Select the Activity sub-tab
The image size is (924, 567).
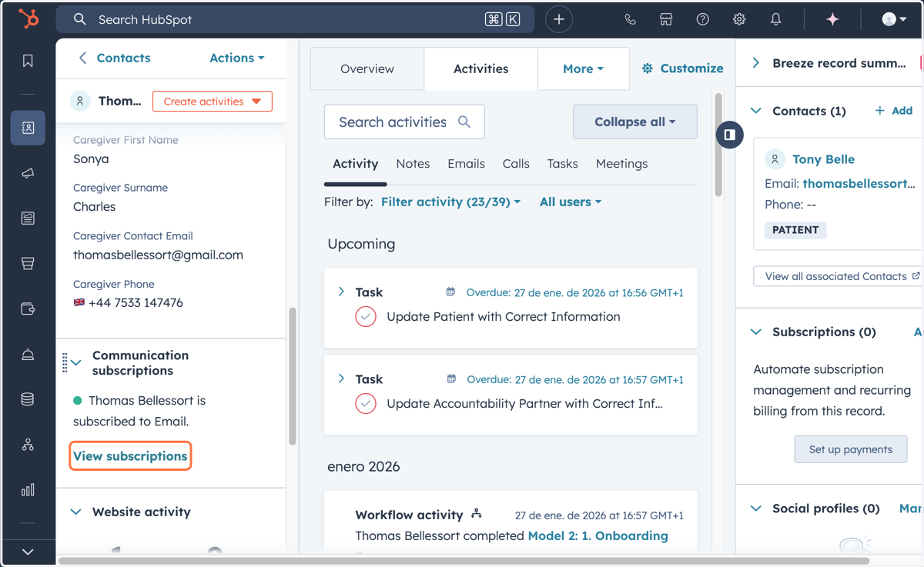coord(356,164)
